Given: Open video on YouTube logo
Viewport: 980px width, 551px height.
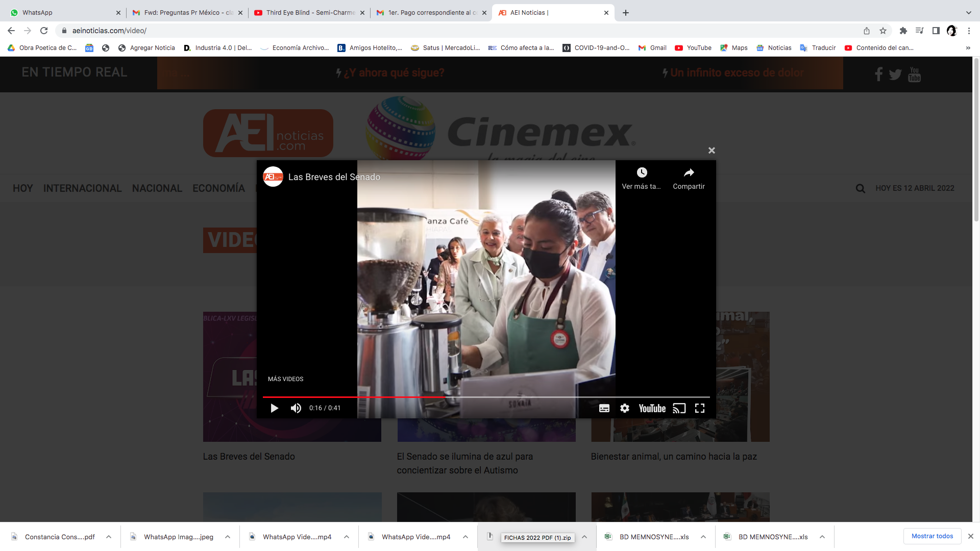Looking at the screenshot, I should click(x=652, y=408).
